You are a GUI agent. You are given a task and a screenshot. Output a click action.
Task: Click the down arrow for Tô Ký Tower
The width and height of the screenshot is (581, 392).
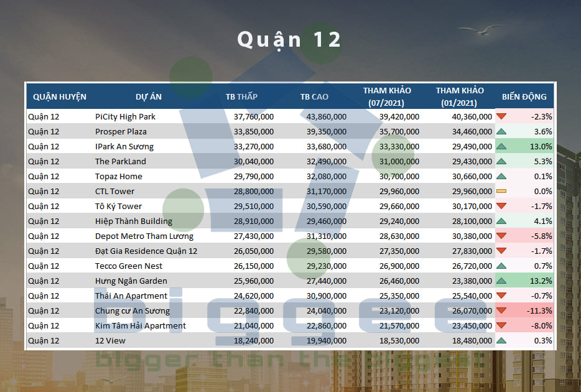tap(501, 206)
